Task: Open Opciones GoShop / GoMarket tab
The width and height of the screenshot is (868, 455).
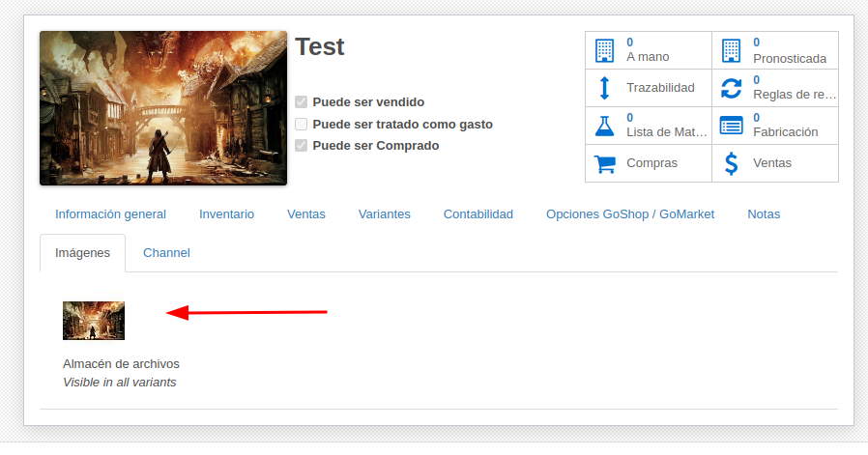Action: click(x=630, y=214)
